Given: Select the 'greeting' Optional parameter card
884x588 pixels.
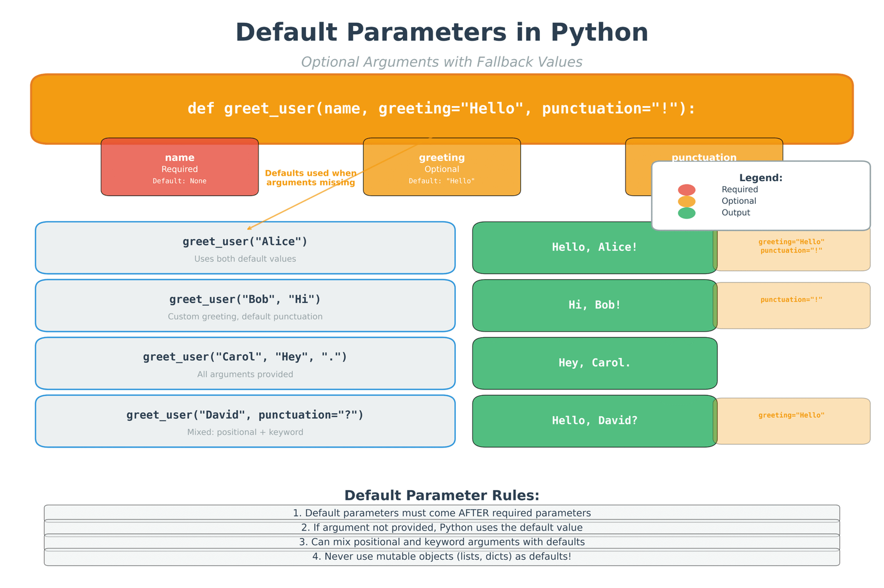Looking at the screenshot, I should pyautogui.click(x=441, y=167).
